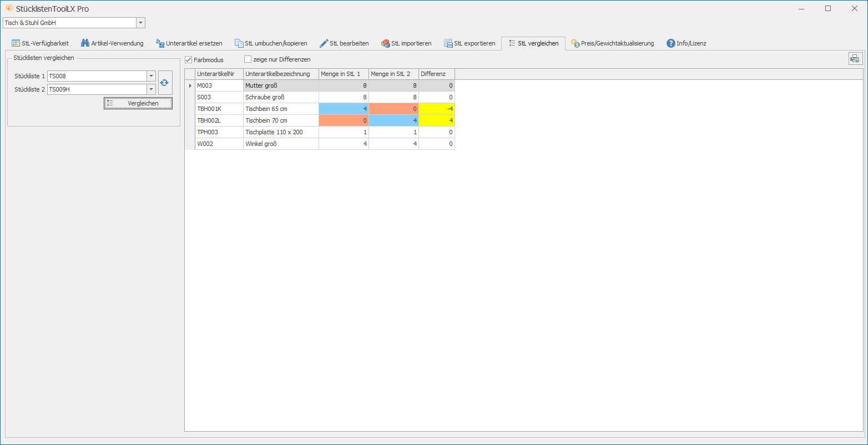
Task: Open the Info/Lizenz help tab
Action: pos(686,43)
